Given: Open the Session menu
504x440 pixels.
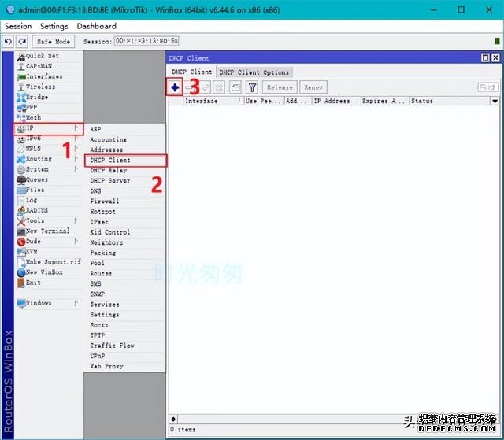Looking at the screenshot, I should tap(18, 26).
